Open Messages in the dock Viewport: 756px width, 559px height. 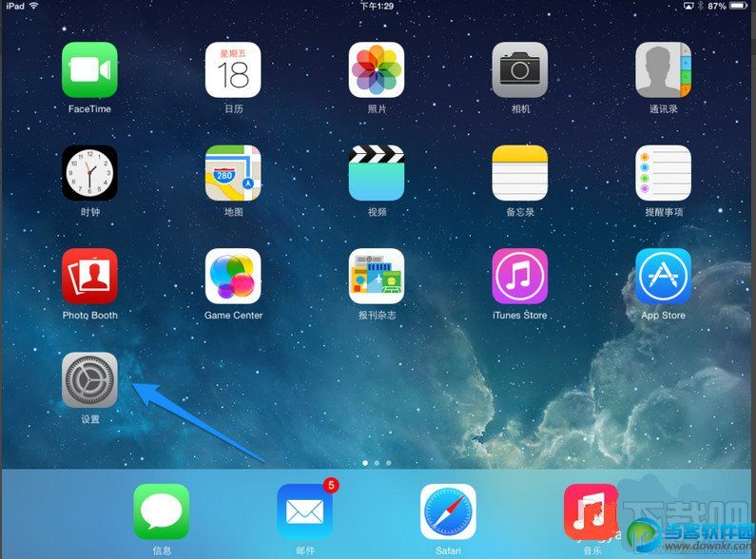click(162, 511)
